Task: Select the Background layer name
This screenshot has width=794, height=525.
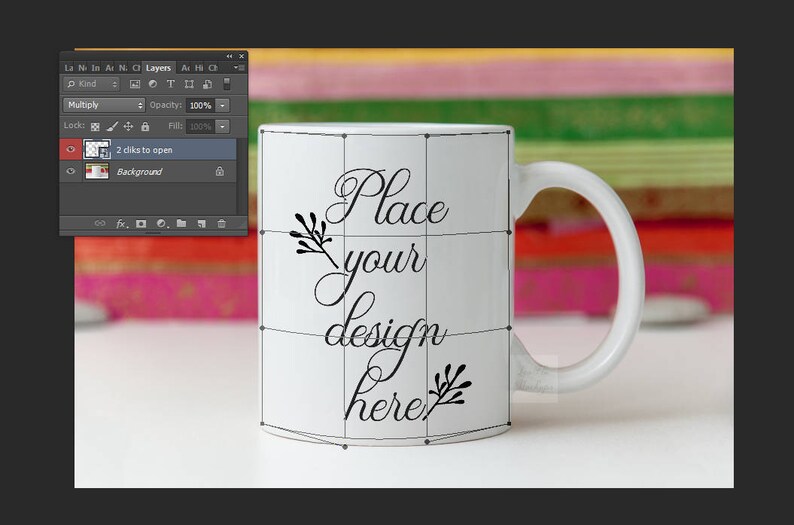Action: (x=139, y=172)
